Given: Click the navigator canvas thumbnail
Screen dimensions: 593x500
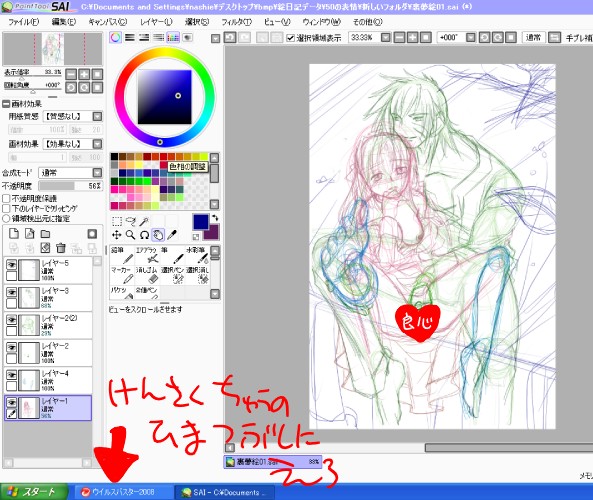Looking at the screenshot, I should coord(53,49).
